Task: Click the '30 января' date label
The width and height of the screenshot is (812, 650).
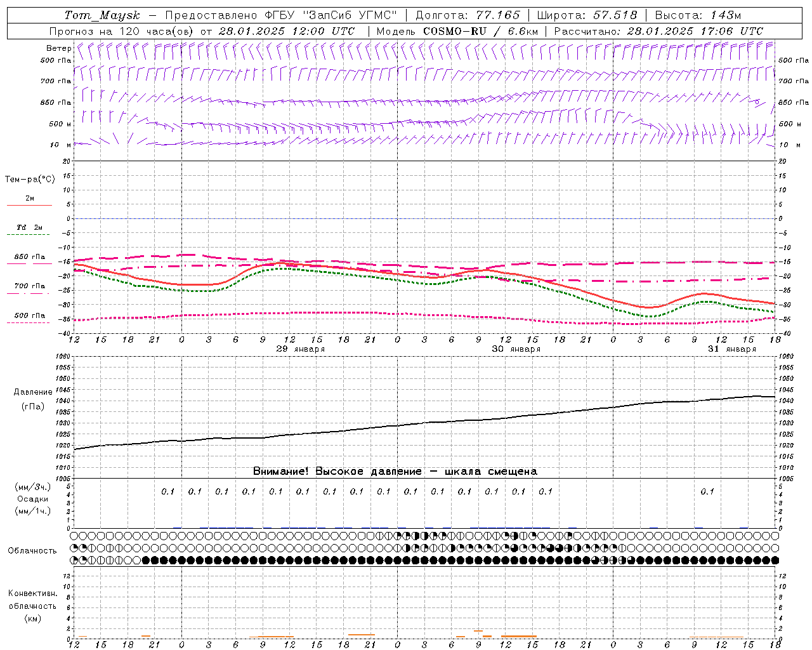Action: 516,349
